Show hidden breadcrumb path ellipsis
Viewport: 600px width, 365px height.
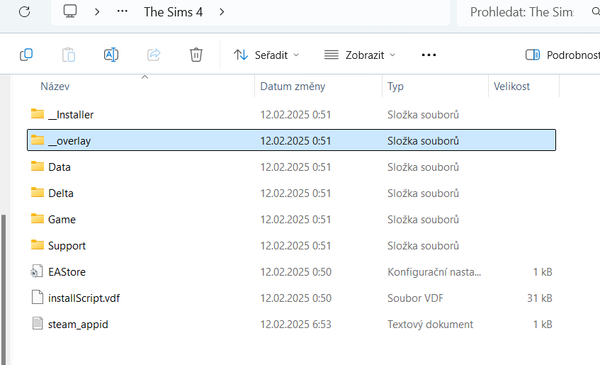(122, 11)
